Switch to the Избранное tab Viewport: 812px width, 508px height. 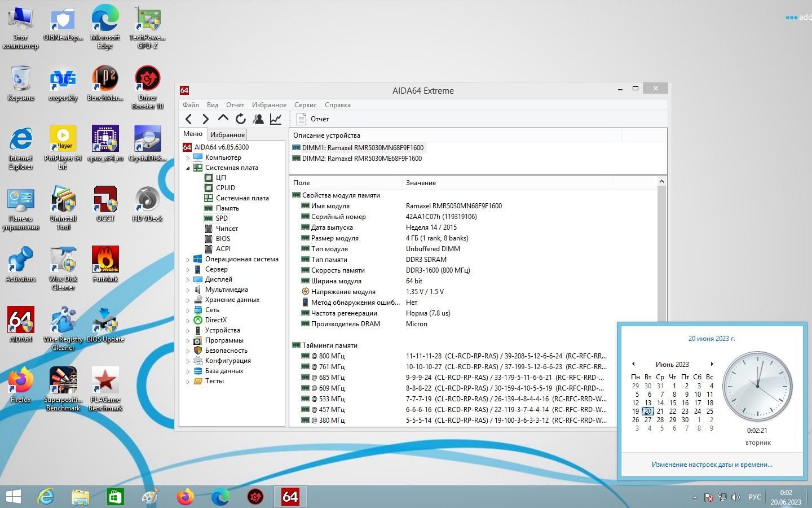pyautogui.click(x=227, y=135)
